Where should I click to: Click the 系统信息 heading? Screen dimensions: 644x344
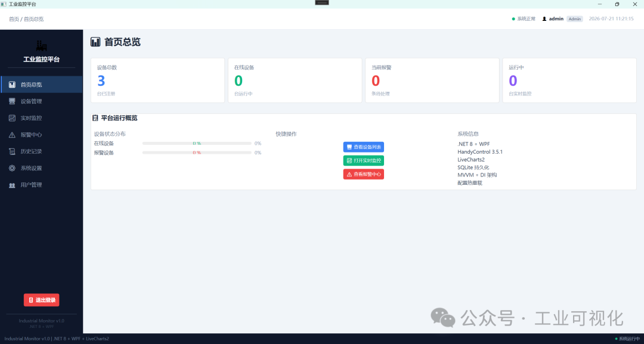pyautogui.click(x=468, y=134)
